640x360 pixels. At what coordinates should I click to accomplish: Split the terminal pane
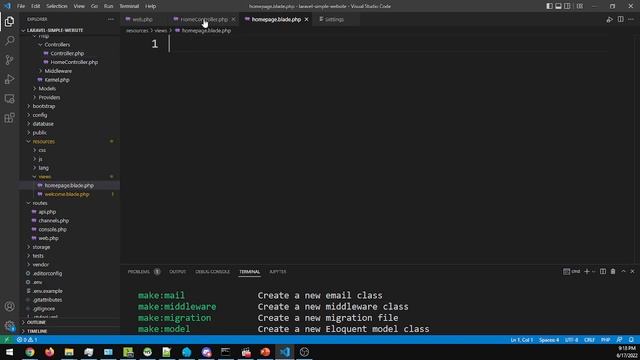click(x=603, y=271)
